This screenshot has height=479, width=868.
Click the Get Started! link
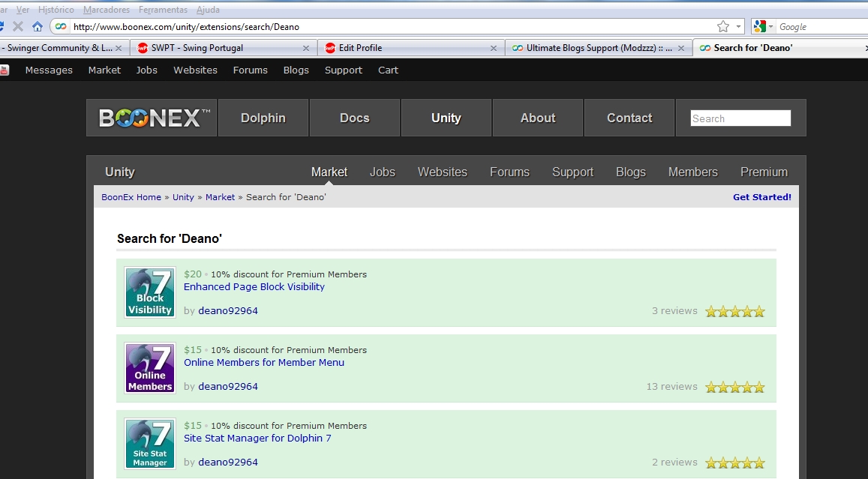(761, 197)
